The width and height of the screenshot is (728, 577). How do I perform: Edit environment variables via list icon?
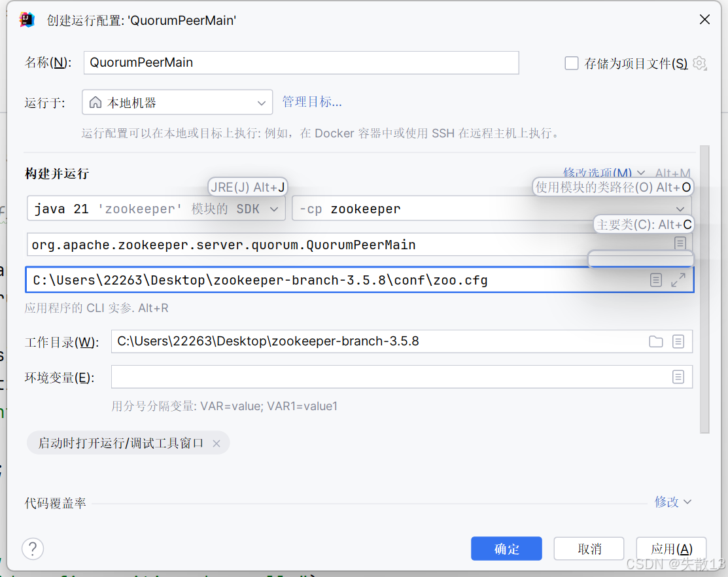[x=678, y=376]
